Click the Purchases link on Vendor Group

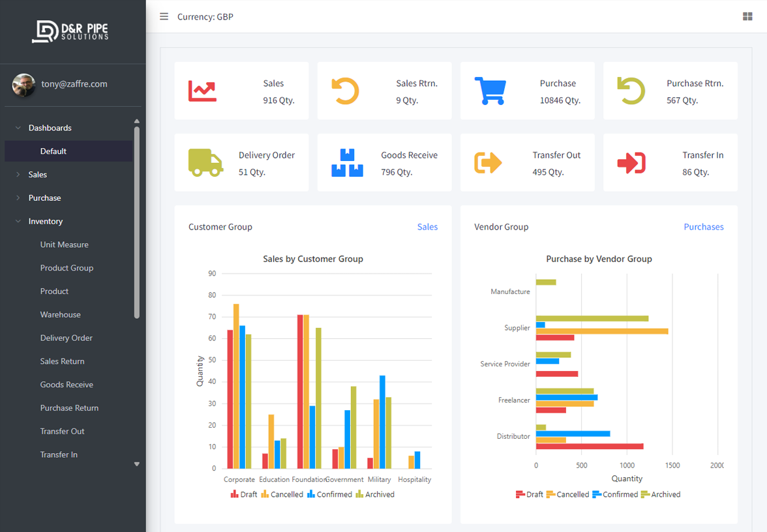703,227
